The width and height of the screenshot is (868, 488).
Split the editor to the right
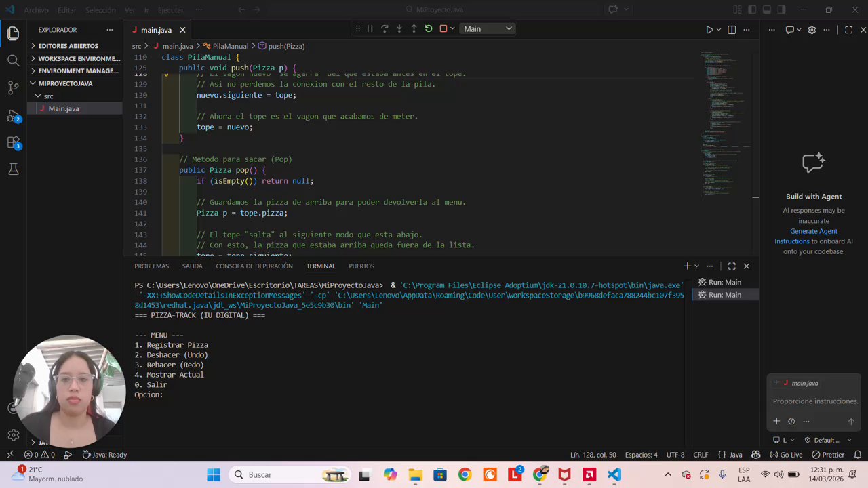tap(732, 30)
